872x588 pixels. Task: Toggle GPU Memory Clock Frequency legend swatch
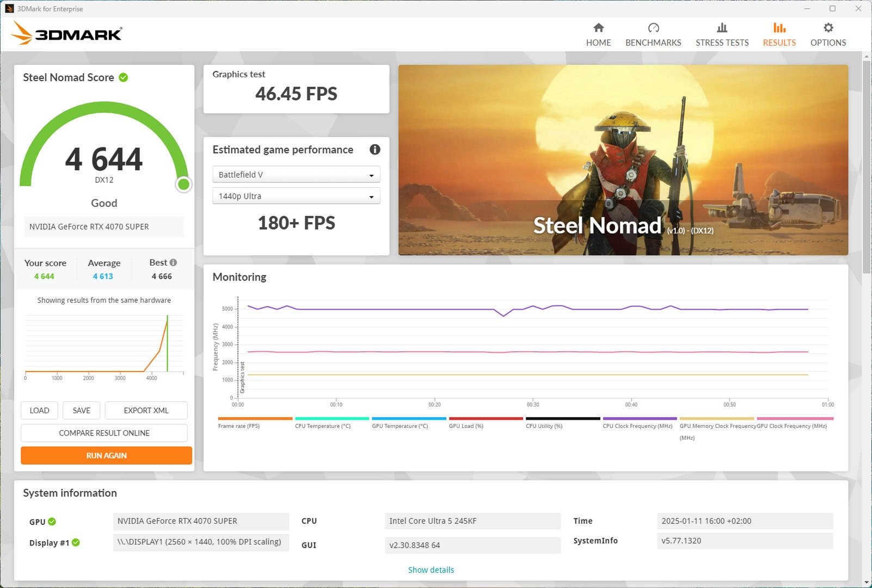click(717, 419)
